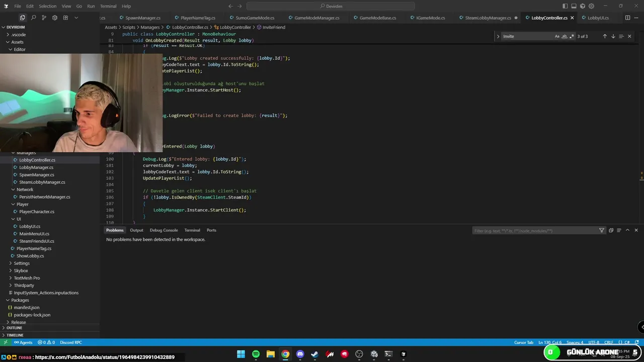Screen dimensions: 644x362
Task: Collapse the Player folder
Action: (x=50, y=204)
